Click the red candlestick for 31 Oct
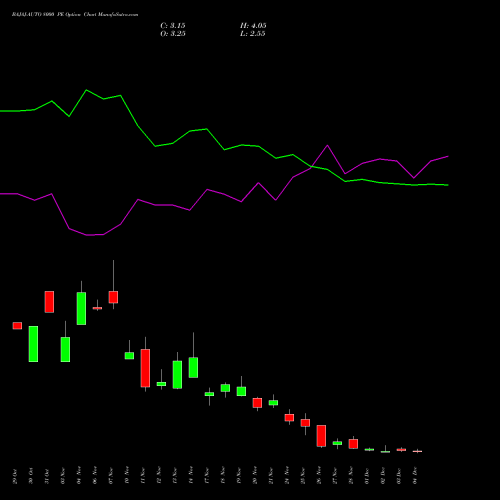Screen dimensions: 500x500 [x=49, y=302]
